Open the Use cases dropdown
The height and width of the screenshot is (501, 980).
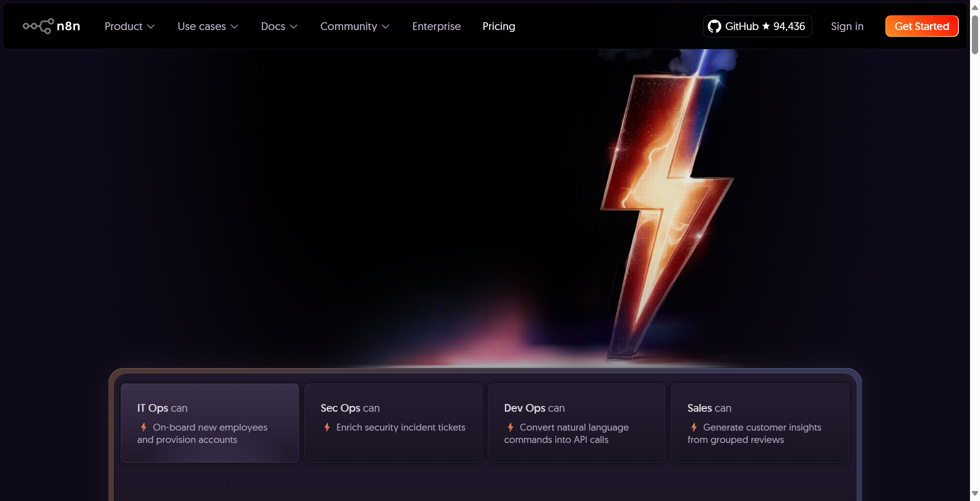tap(208, 26)
